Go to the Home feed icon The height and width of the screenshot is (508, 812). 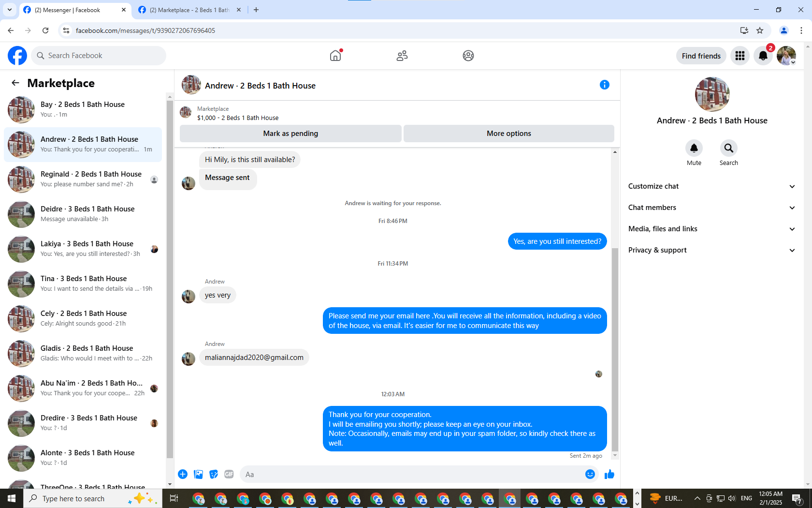pos(335,56)
